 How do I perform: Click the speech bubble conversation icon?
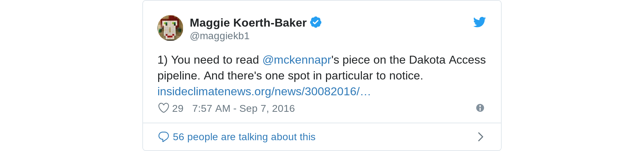(x=164, y=137)
